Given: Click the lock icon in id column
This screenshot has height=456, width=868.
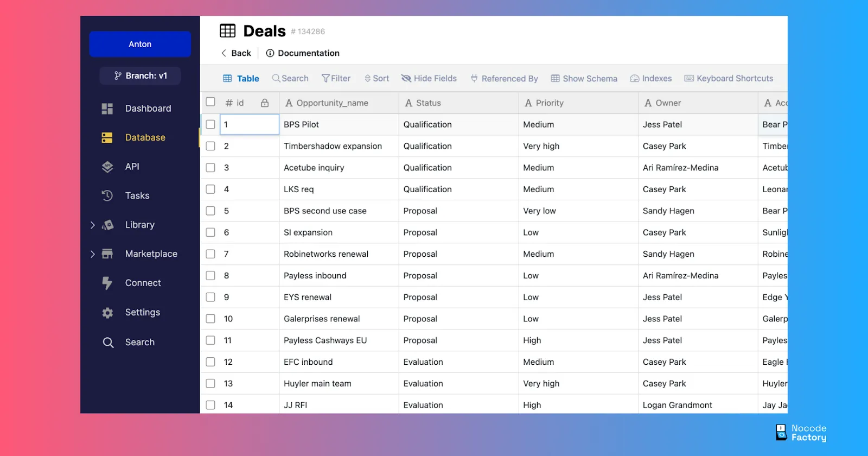Looking at the screenshot, I should pyautogui.click(x=265, y=103).
